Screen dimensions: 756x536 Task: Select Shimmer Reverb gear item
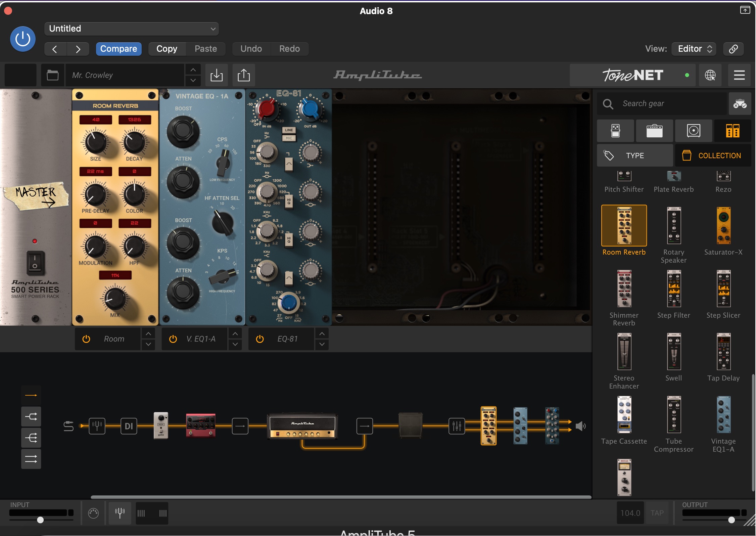click(x=624, y=298)
